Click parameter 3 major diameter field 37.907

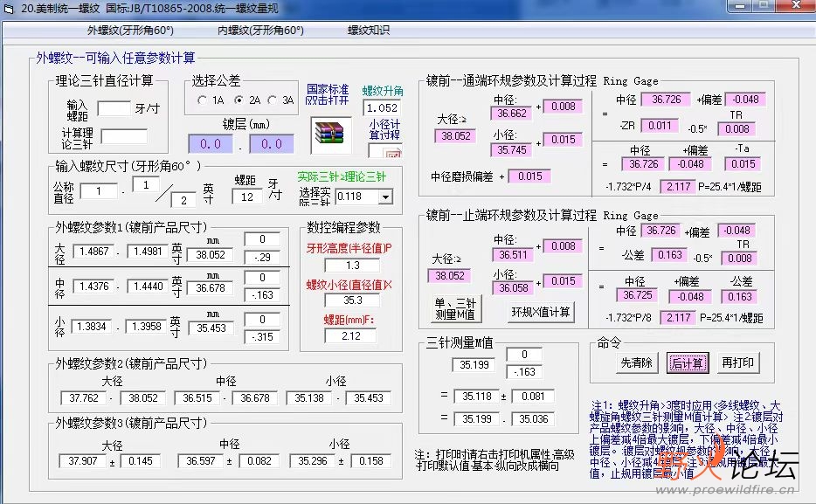pos(82,461)
